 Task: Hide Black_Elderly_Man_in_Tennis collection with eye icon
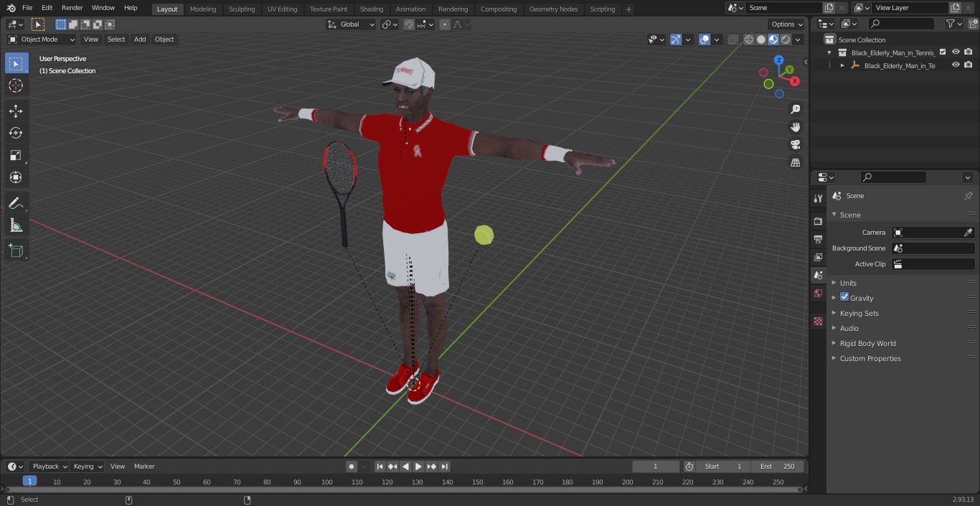tap(956, 52)
